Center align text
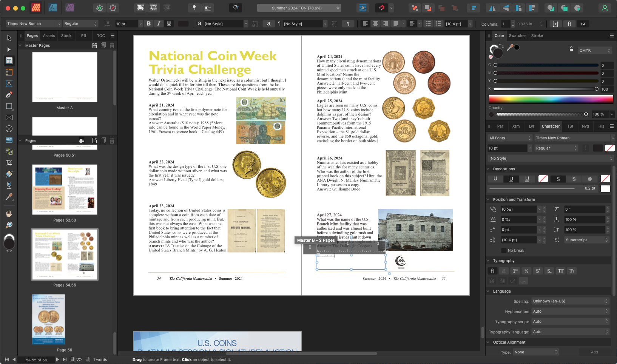 click(375, 23)
